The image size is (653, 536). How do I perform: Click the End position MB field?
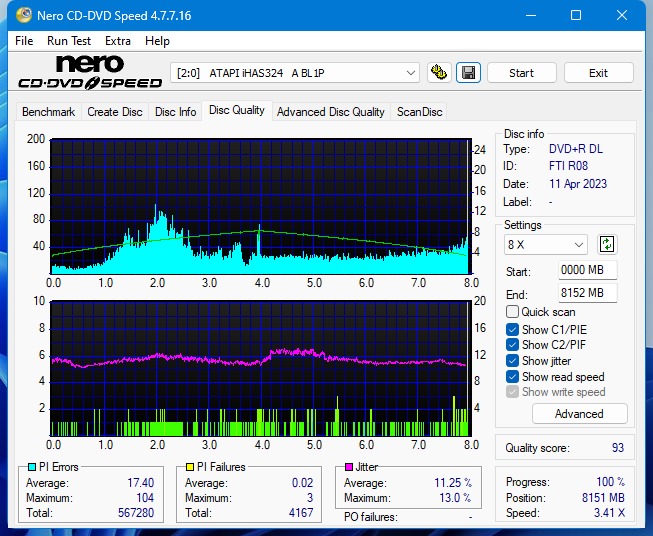click(x=587, y=293)
